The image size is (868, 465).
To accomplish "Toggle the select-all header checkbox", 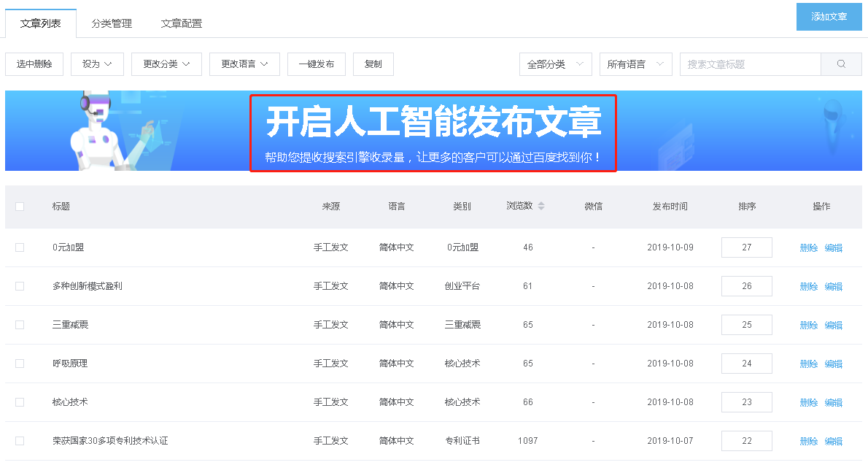I will 20,207.
